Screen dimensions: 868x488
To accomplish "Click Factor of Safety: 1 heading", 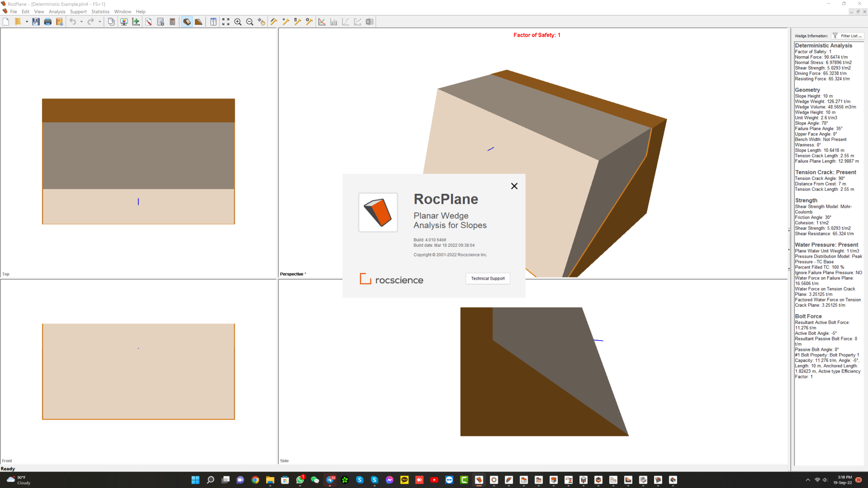I will pos(537,35).
